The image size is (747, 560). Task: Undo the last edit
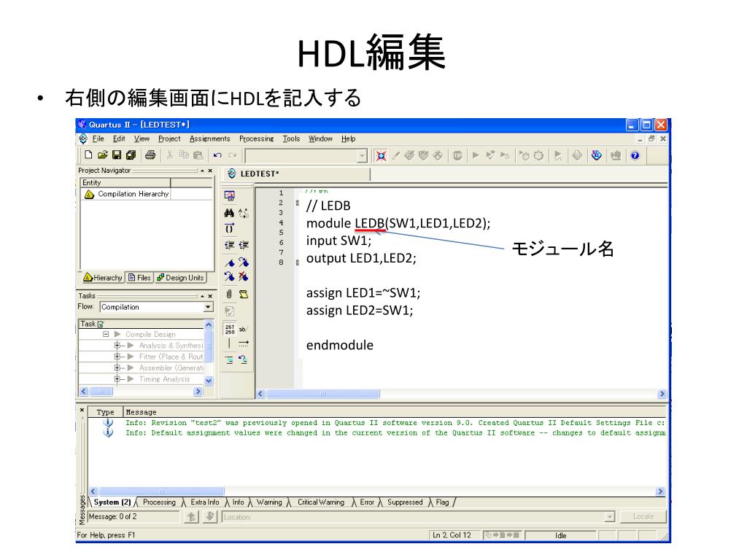(217, 155)
